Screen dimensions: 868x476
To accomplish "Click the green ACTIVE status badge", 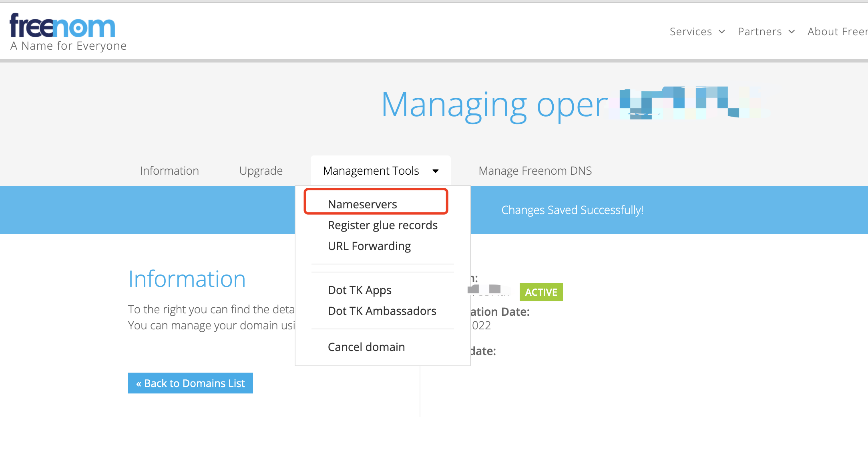I will (541, 292).
